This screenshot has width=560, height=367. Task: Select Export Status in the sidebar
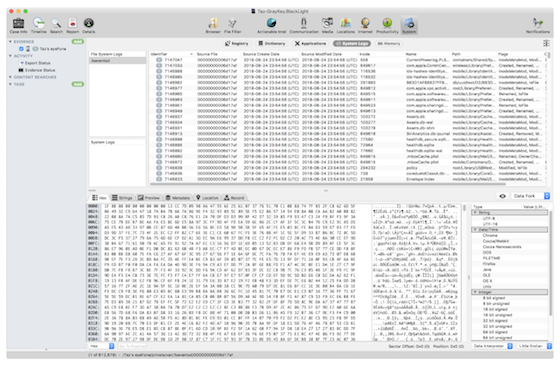38,63
